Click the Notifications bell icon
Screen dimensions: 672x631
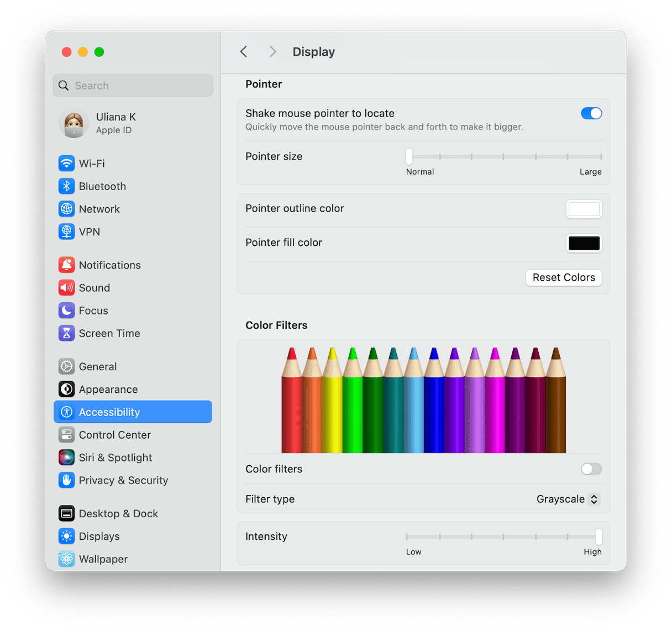click(66, 265)
